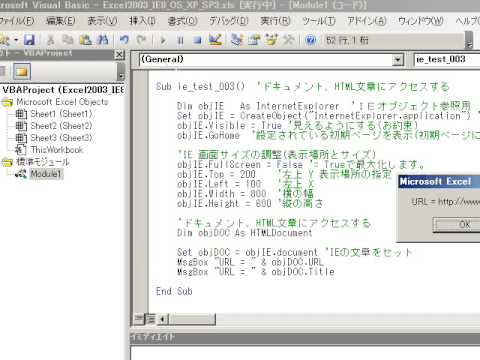Select the 標準モジュール folder in tree
The image size is (480, 360).
click(x=43, y=162)
